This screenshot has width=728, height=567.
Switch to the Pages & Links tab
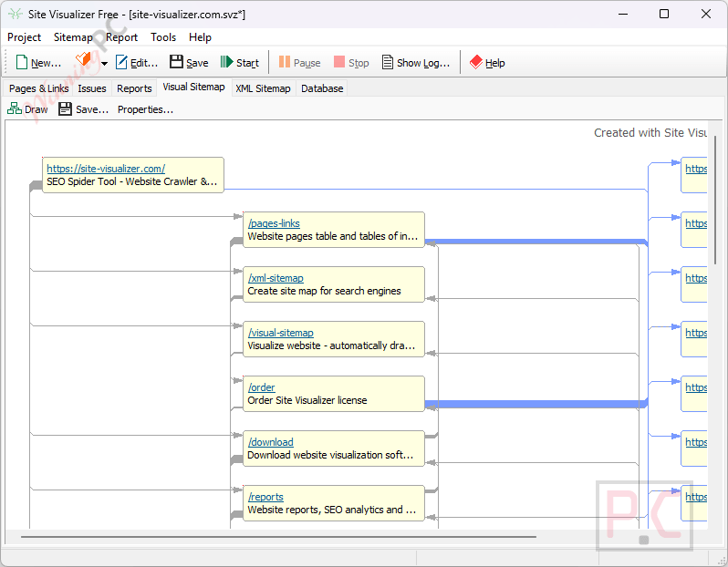pyautogui.click(x=38, y=88)
